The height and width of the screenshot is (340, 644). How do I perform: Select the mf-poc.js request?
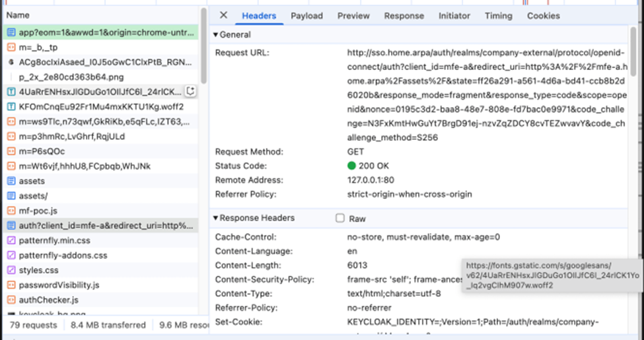pos(100,211)
